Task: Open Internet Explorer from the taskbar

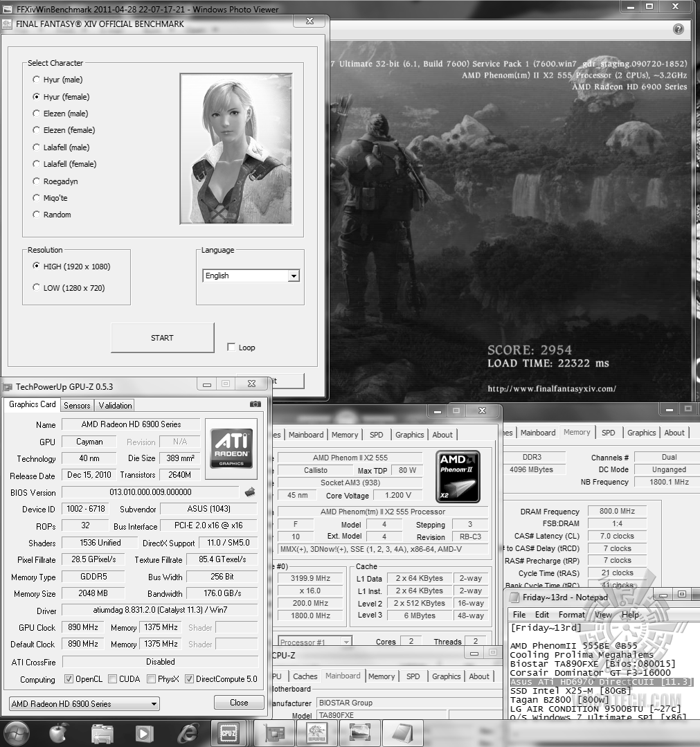Action: click(x=188, y=734)
